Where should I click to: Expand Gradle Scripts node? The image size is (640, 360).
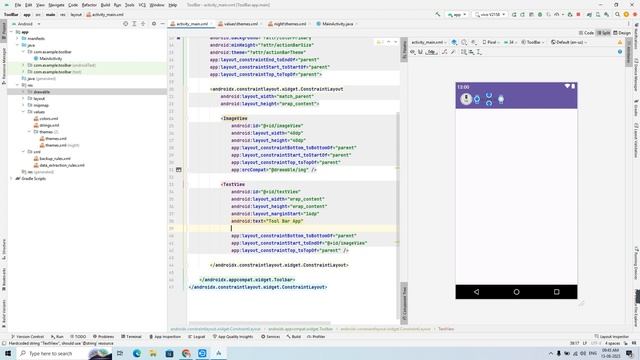pyautogui.click(x=11, y=178)
